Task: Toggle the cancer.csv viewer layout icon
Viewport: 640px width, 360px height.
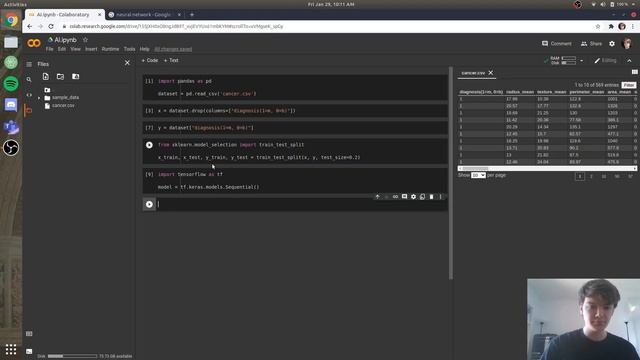Action: (x=634, y=72)
